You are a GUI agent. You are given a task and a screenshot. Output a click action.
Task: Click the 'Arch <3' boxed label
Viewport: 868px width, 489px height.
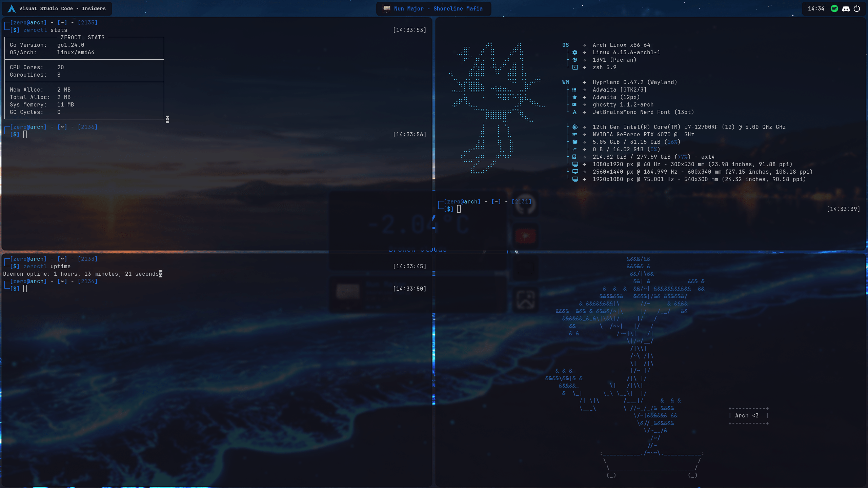click(x=748, y=415)
